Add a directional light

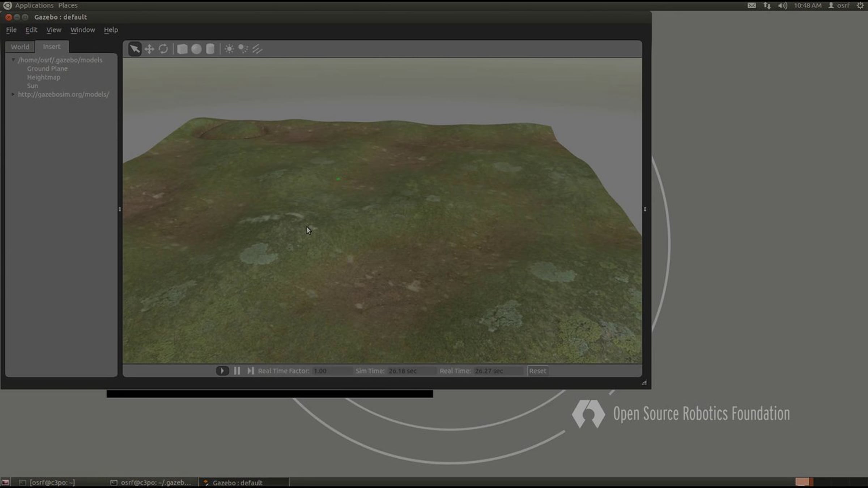click(257, 49)
